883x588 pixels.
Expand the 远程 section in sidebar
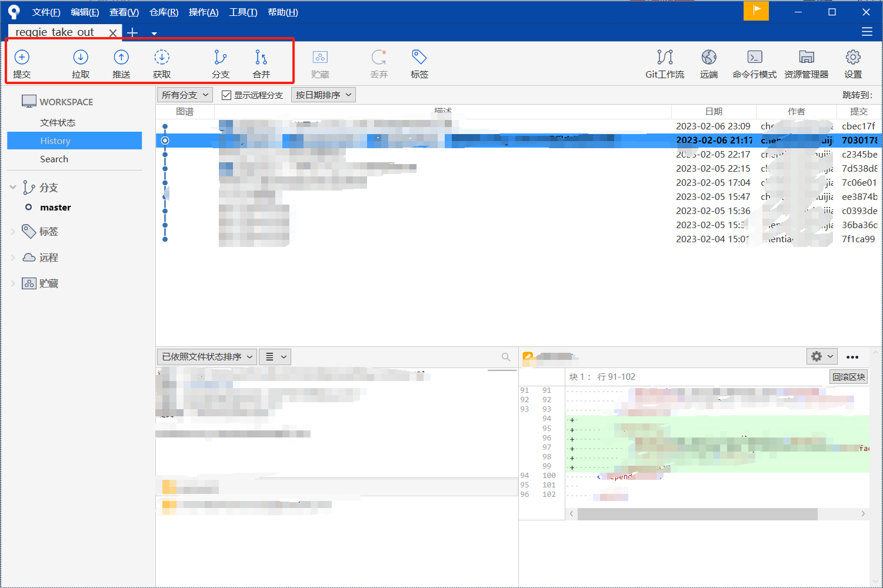pos(13,258)
